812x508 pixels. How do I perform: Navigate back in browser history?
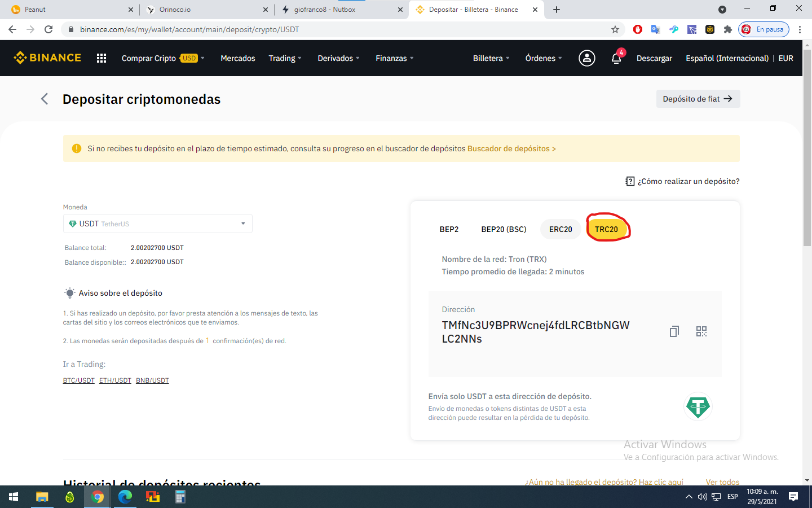point(12,29)
